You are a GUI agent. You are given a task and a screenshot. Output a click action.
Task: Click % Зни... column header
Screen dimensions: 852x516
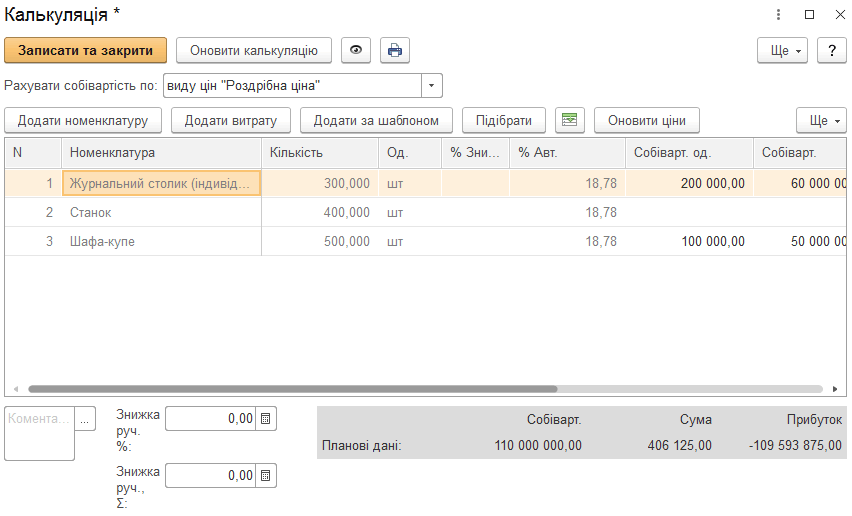tap(475, 153)
